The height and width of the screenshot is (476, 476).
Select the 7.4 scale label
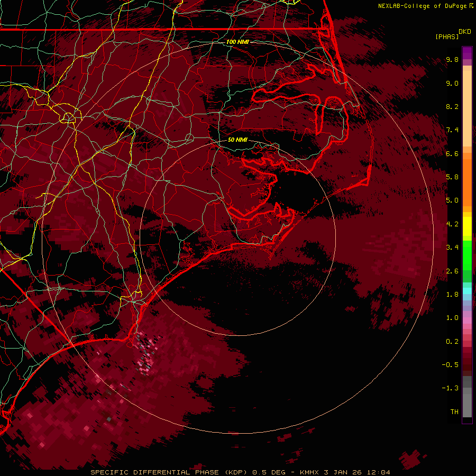click(x=452, y=130)
